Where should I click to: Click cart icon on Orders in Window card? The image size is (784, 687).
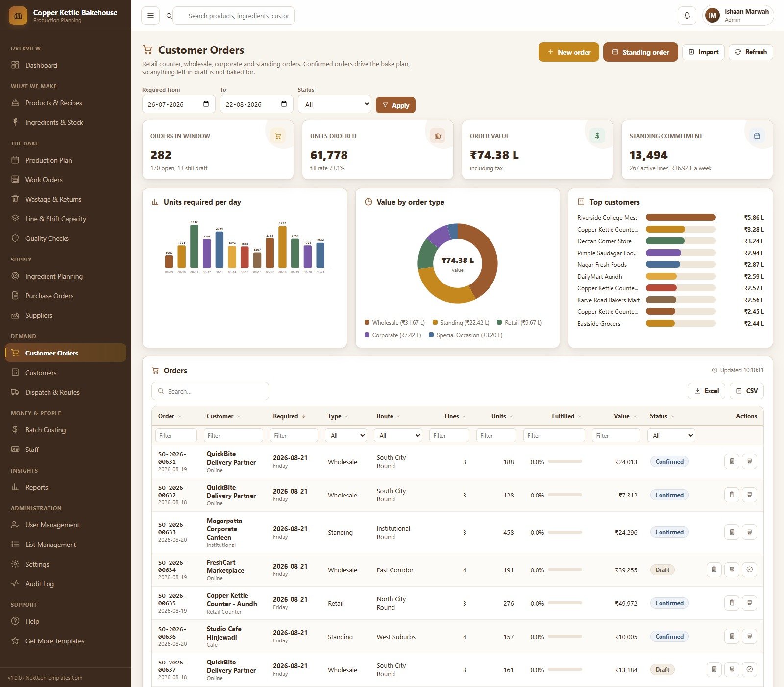click(278, 136)
